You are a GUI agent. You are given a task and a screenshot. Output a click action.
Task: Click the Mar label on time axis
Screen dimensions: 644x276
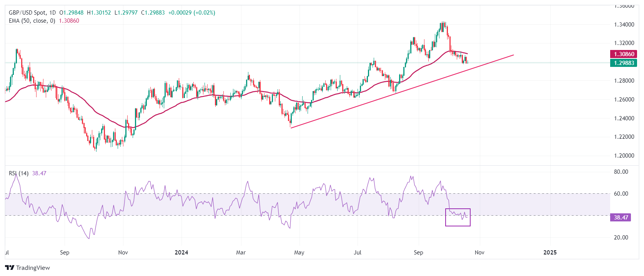pyautogui.click(x=241, y=253)
